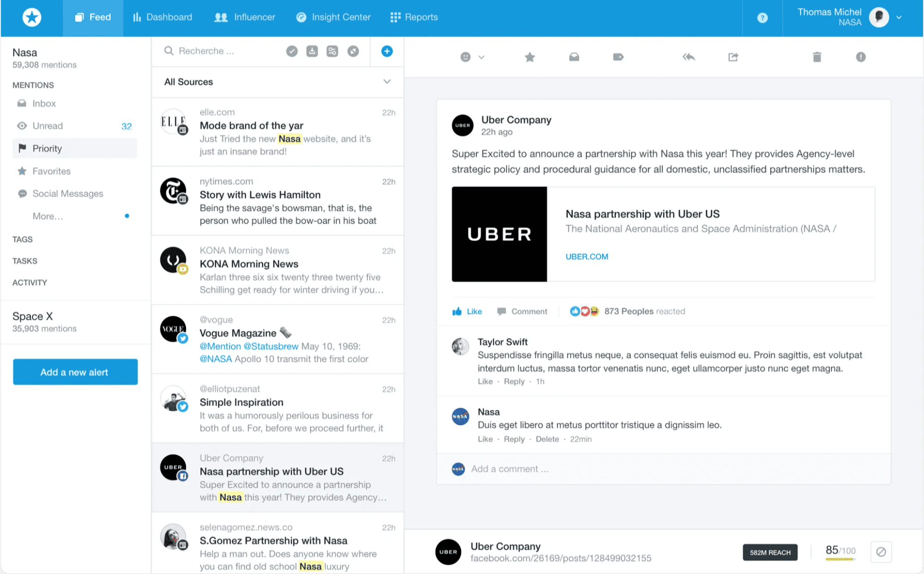Toggle the block/mute filter icon
924x574 pixels.
pos(353,51)
